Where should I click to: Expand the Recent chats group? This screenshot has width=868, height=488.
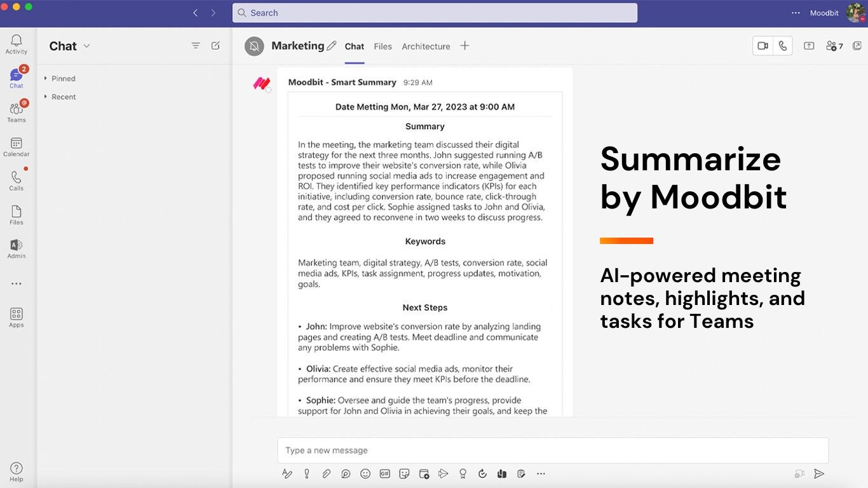click(60, 97)
